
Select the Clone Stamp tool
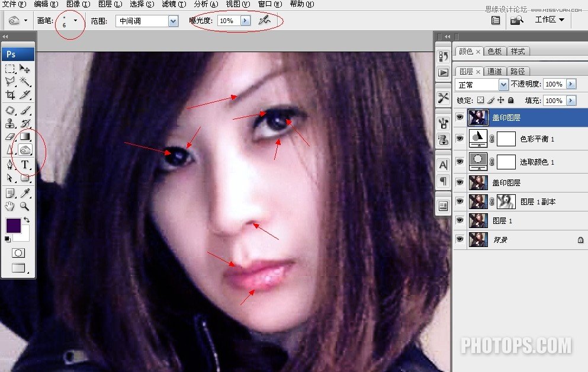click(x=10, y=123)
